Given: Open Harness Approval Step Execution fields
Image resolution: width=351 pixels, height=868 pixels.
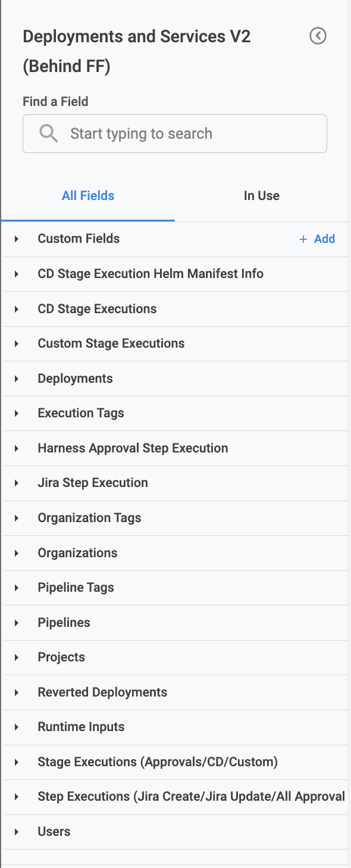Looking at the screenshot, I should (176, 448).
